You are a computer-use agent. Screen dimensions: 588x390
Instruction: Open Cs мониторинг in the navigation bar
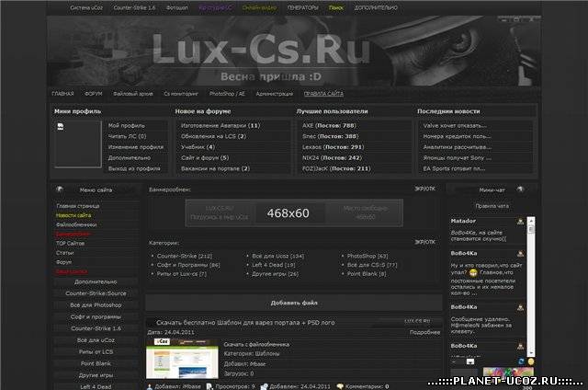[181, 94]
